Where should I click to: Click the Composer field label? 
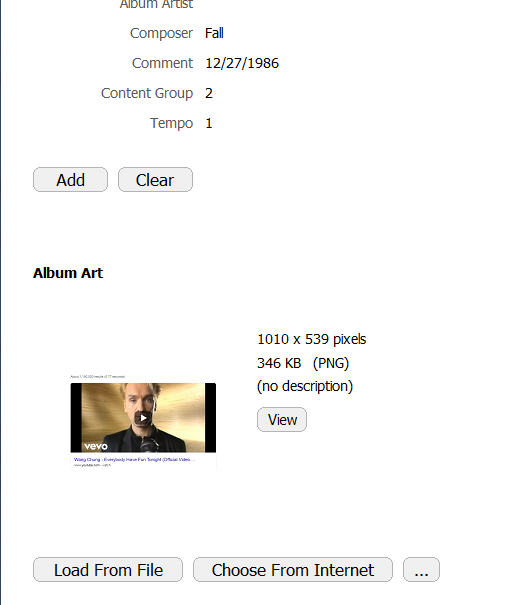[161, 33]
